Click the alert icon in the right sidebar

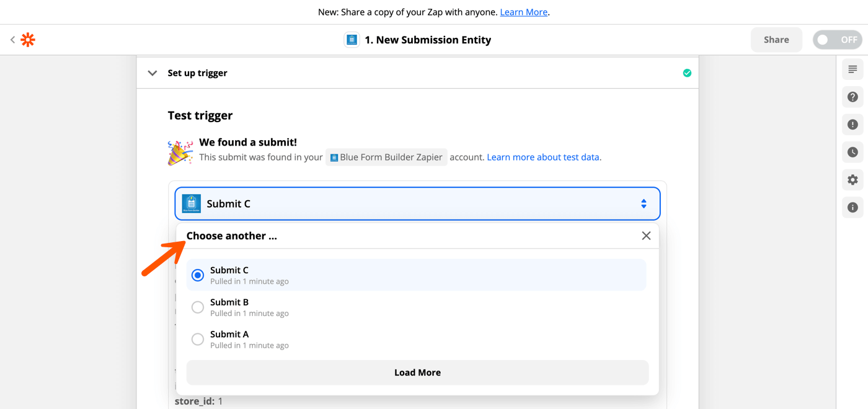tap(852, 125)
